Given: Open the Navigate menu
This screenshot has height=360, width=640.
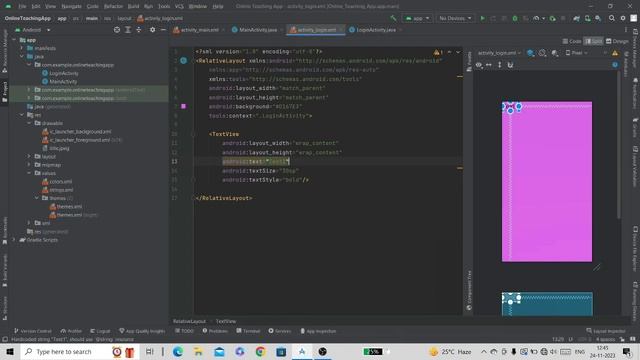Looking at the screenshot, I should [71, 7].
